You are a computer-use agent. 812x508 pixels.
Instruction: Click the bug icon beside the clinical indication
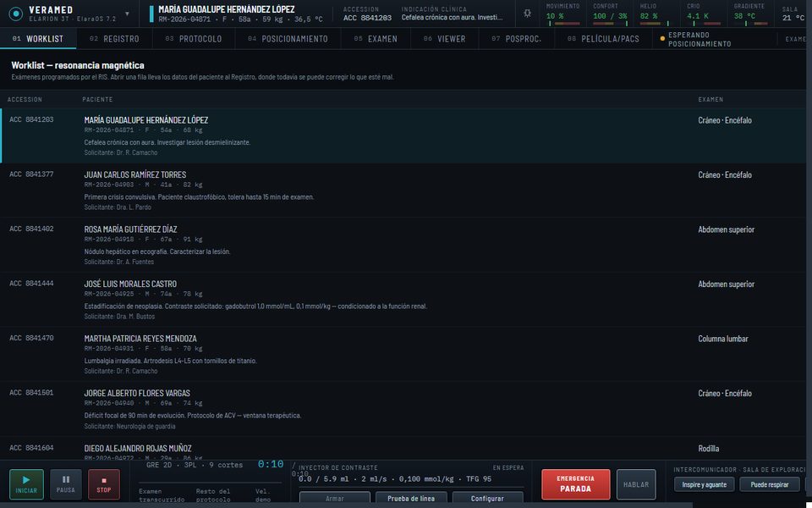click(527, 14)
